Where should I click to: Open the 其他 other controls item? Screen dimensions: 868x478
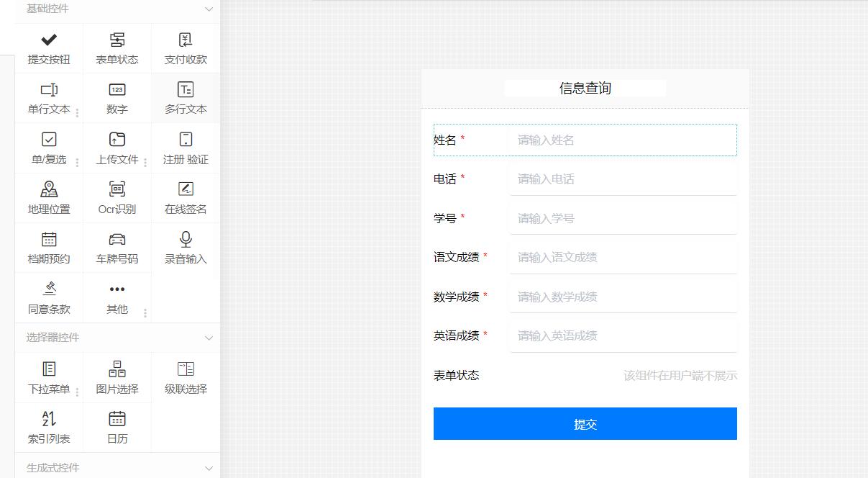(117, 298)
